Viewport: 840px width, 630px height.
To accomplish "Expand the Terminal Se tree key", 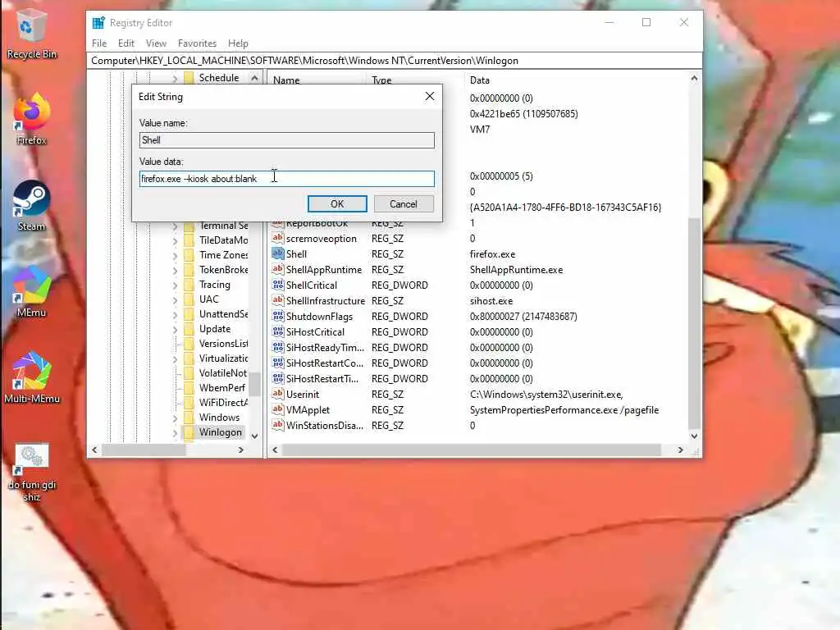I will tap(175, 226).
